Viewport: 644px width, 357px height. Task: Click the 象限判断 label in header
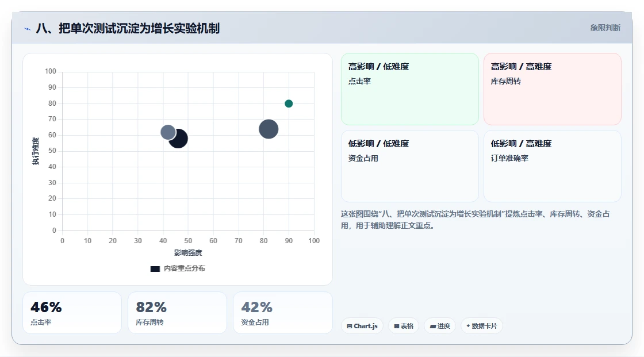(605, 28)
